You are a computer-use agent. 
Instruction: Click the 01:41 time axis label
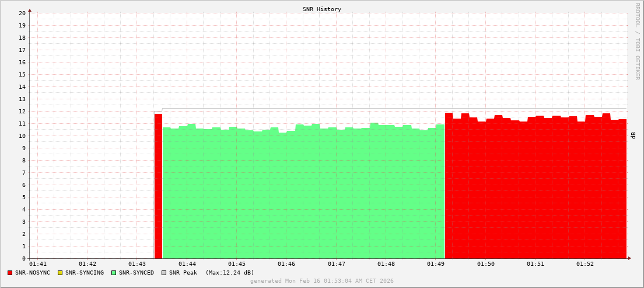[x=37, y=264]
